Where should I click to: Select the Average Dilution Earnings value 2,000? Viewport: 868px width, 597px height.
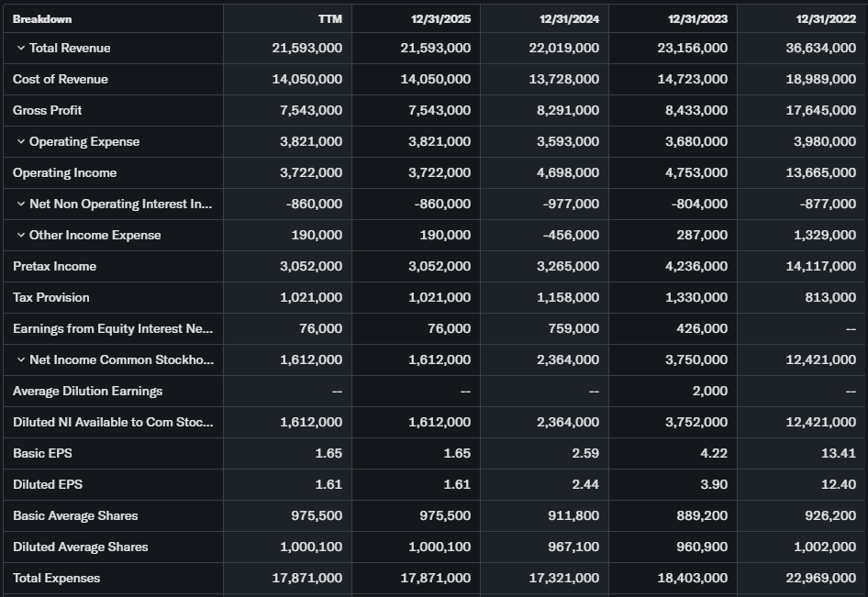click(710, 391)
